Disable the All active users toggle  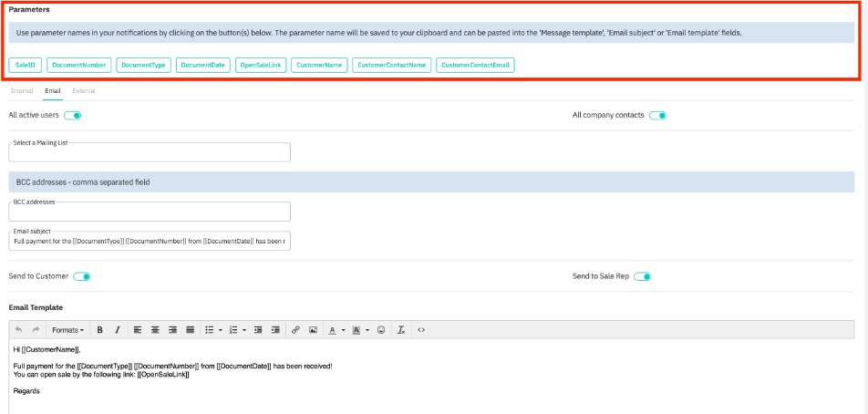coord(73,116)
